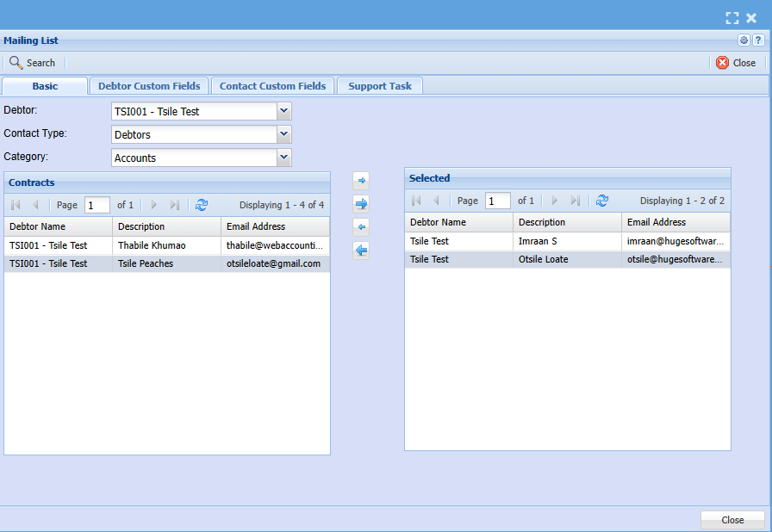Image resolution: width=772 pixels, height=532 pixels.
Task: Click the gear icon in Mailing List header
Action: pyautogui.click(x=744, y=40)
